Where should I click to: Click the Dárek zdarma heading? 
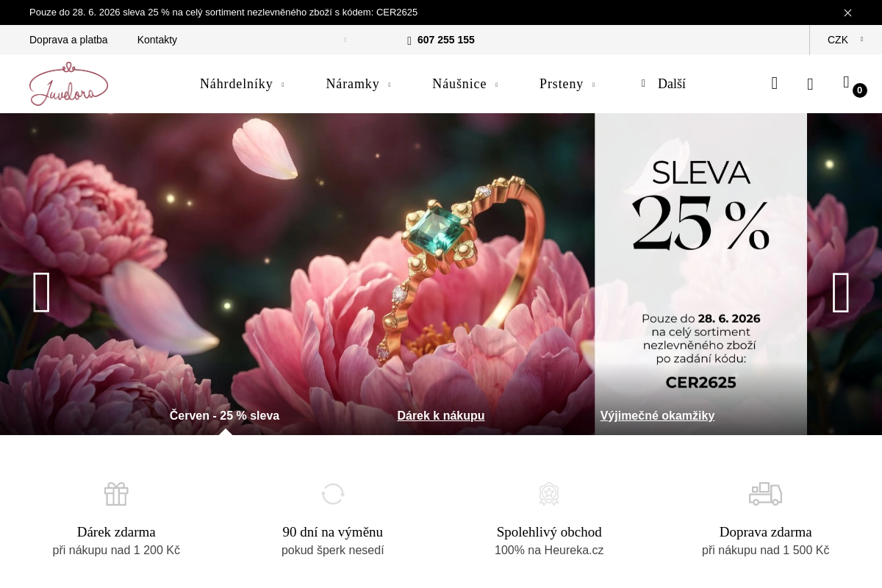click(x=116, y=532)
